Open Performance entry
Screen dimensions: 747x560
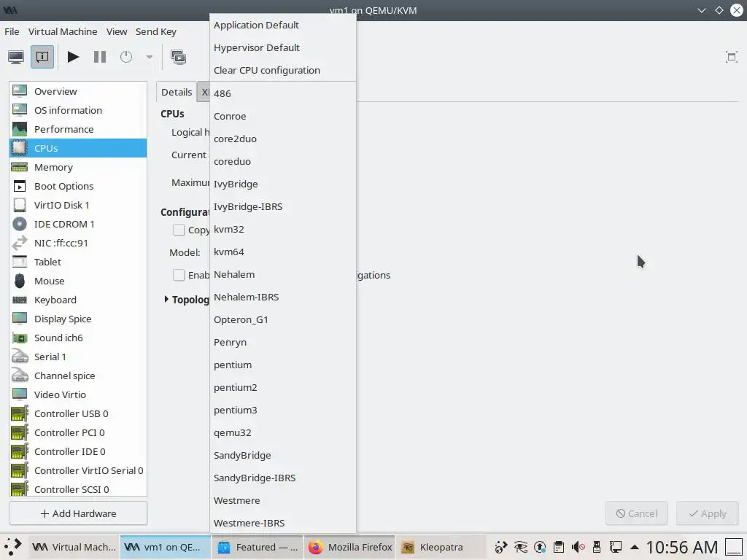click(x=78, y=129)
